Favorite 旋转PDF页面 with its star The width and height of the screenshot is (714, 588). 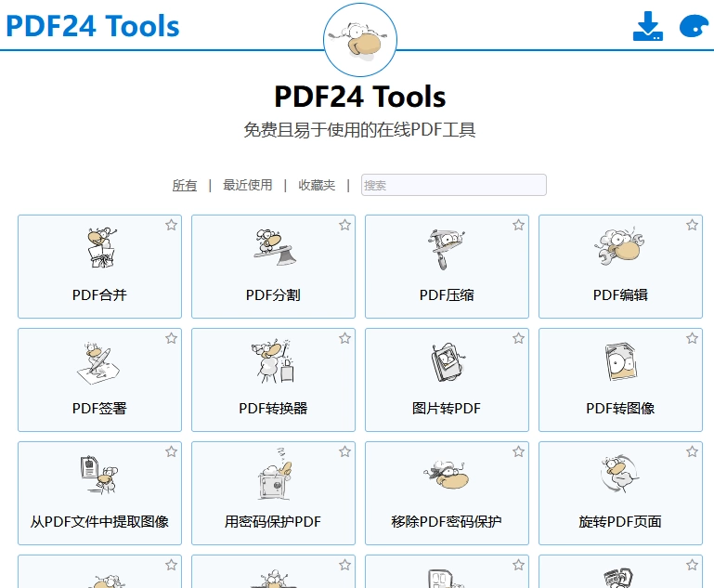(x=692, y=451)
